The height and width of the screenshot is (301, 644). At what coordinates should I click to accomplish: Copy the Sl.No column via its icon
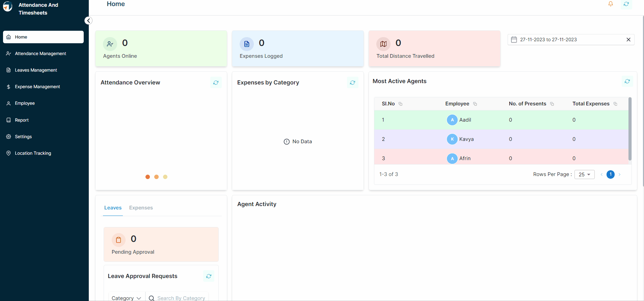[401, 104]
